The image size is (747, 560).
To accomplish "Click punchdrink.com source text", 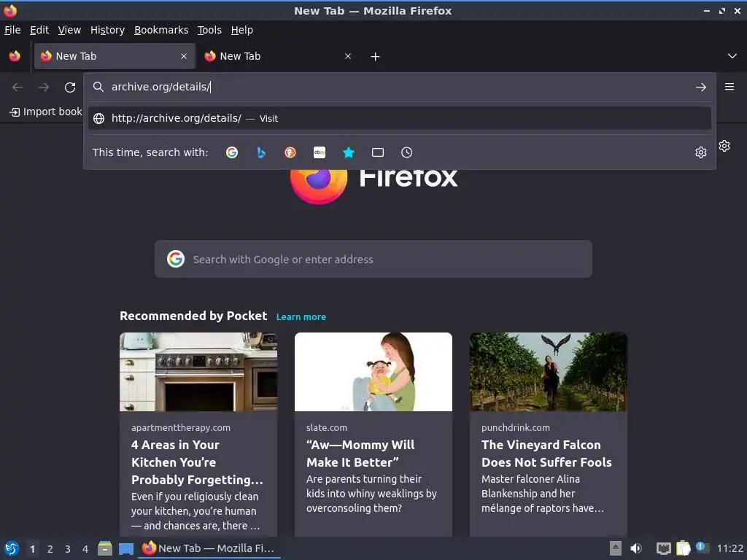I will click(516, 427).
